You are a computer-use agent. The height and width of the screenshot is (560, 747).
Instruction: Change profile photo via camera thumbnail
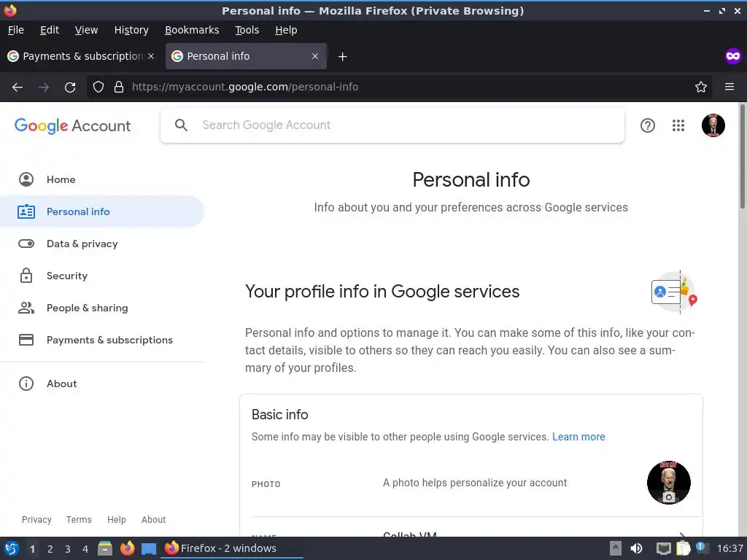point(668,483)
